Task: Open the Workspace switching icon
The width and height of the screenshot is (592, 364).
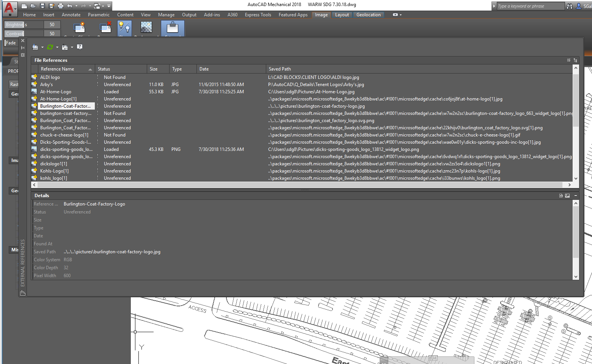Action: click(x=97, y=6)
